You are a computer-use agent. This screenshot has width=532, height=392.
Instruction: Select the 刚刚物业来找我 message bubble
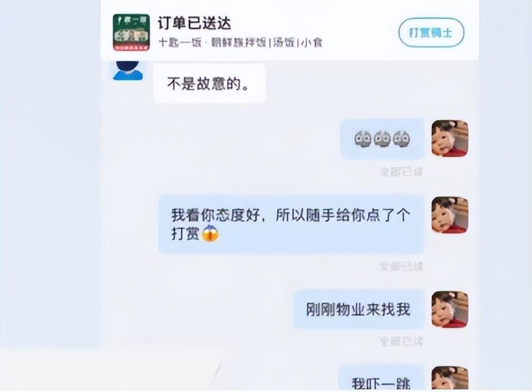point(358,309)
